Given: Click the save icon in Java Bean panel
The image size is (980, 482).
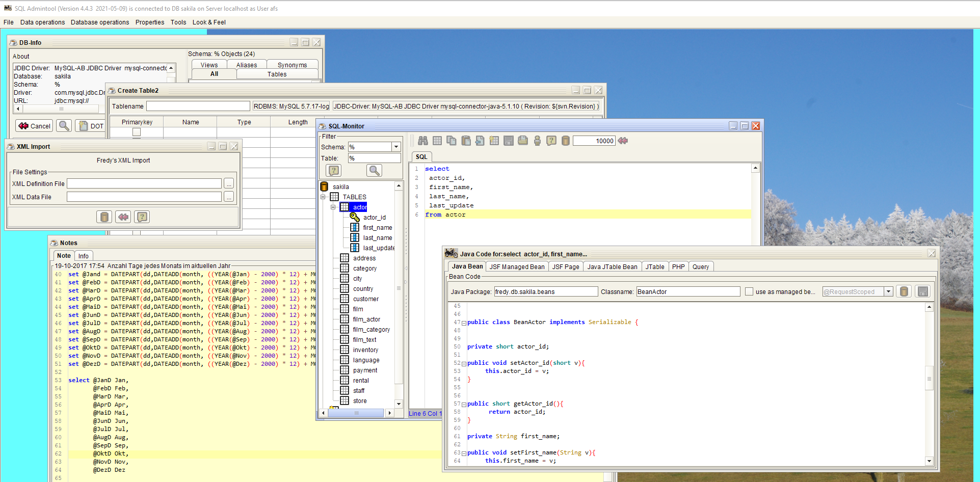Looking at the screenshot, I should [922, 291].
